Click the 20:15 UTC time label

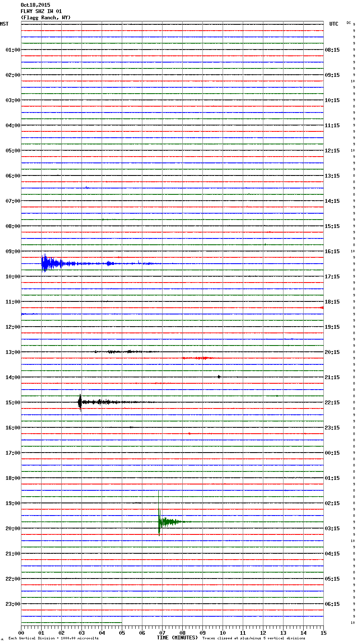click(x=332, y=352)
